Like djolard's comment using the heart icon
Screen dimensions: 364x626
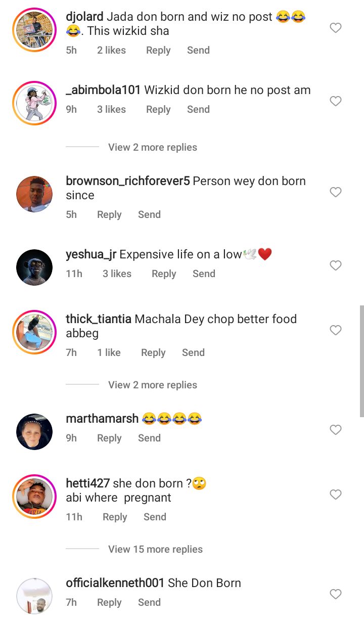pyautogui.click(x=335, y=28)
